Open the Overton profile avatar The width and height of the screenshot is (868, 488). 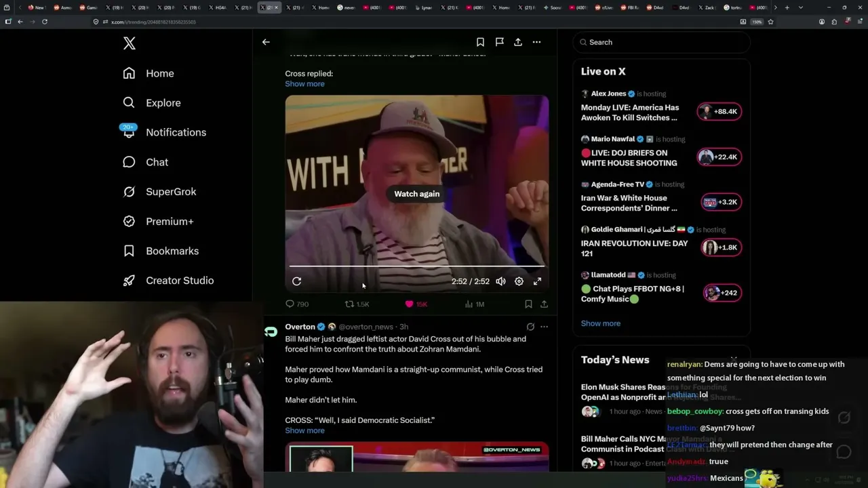271,331
